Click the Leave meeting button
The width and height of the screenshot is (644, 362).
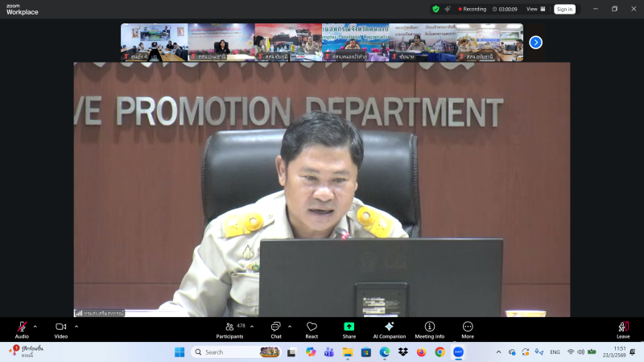pos(623,328)
